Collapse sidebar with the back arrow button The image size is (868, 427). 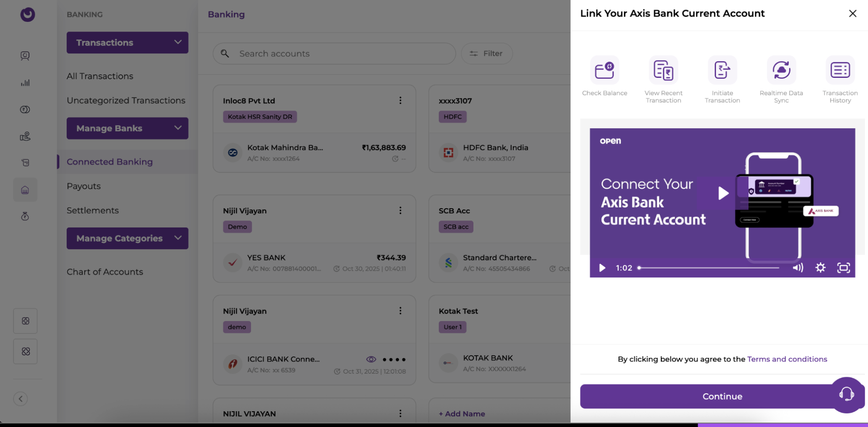click(x=21, y=399)
